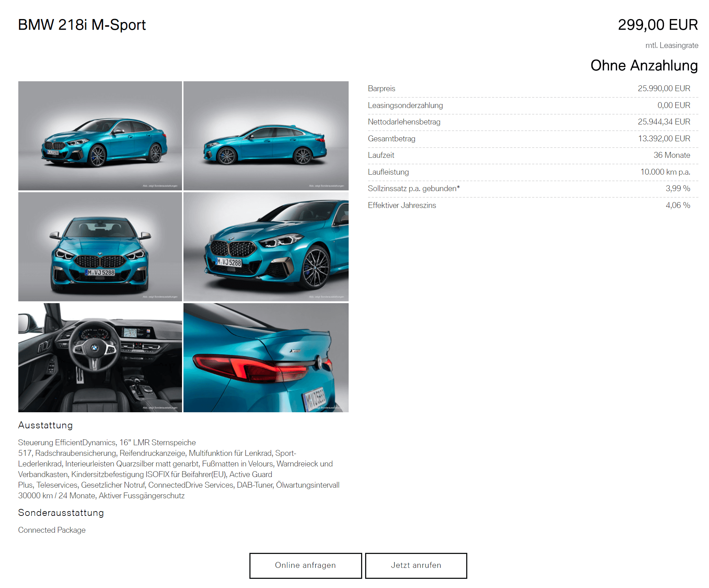Viewport: 709px width, 588px height.
Task: Select the 36 Monate value
Action: point(672,155)
